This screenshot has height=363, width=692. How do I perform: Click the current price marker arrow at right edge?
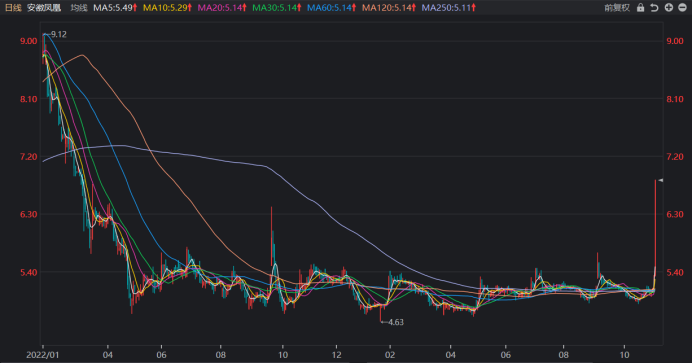[x=661, y=180]
